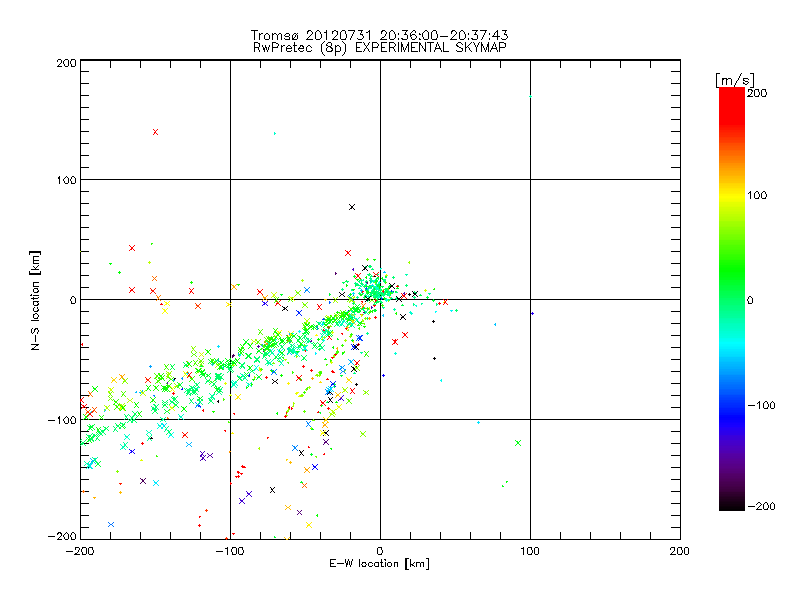
Task: Click the green X marker in lower-right quadrant
Action: click(x=518, y=442)
